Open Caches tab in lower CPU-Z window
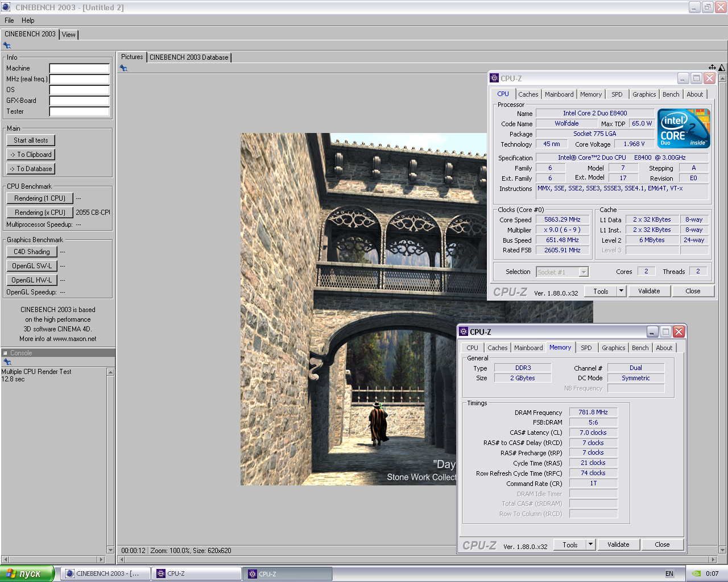The image size is (728, 582). [497, 348]
